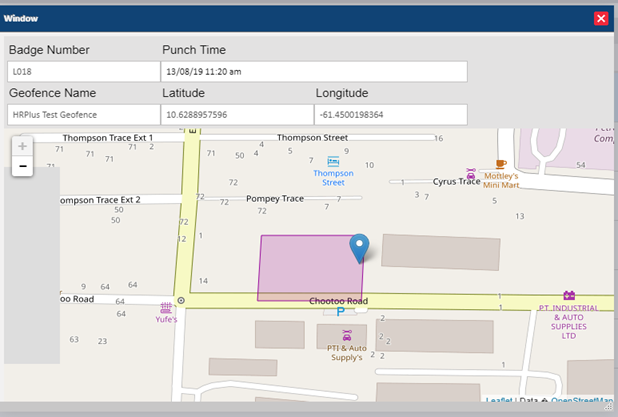
Task: Click the Thompson Trace Ext 1 label
Action: tap(108, 138)
